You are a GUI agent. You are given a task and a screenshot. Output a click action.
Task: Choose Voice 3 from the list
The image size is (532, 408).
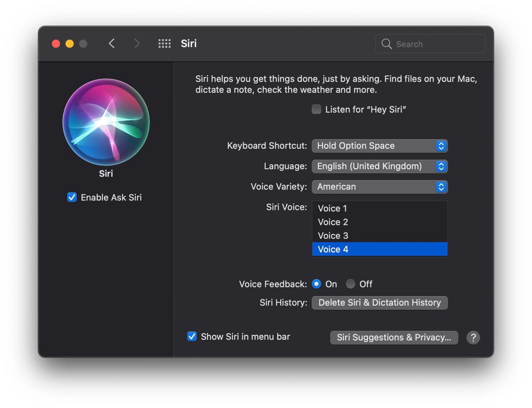333,236
